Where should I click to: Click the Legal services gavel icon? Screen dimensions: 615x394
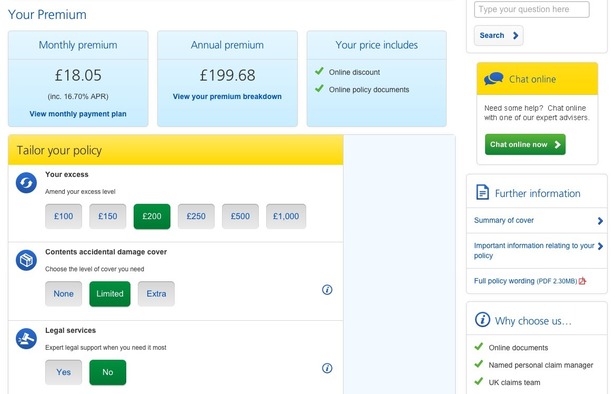pyautogui.click(x=26, y=339)
